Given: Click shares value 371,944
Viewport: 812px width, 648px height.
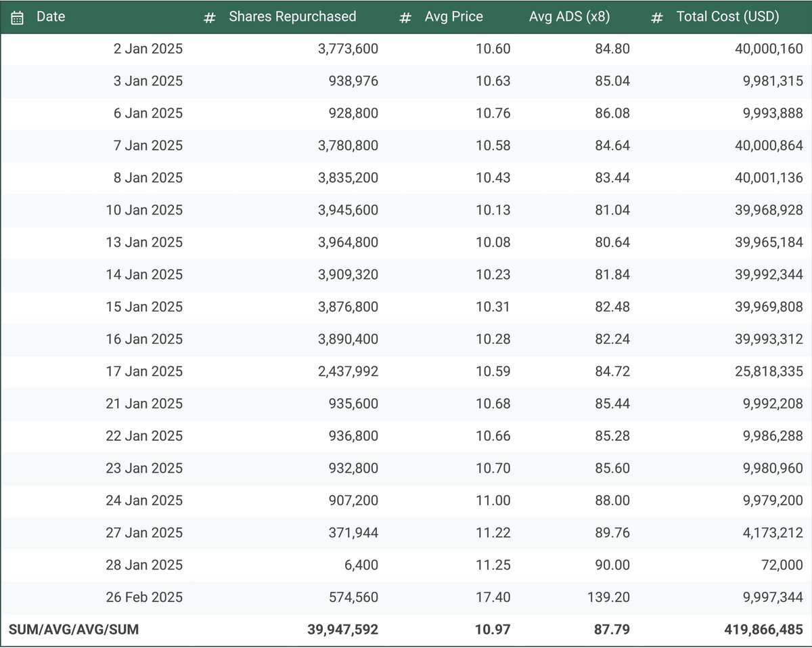Looking at the screenshot, I should (x=354, y=533).
